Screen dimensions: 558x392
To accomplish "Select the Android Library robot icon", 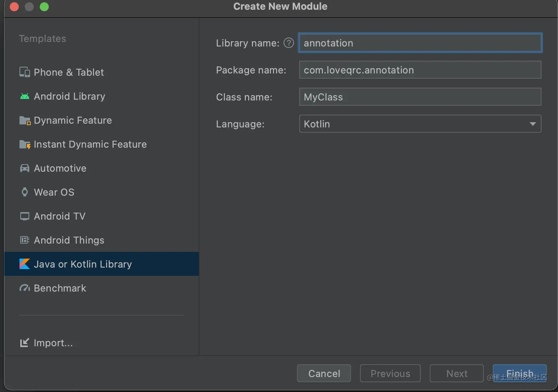I will coord(24,96).
